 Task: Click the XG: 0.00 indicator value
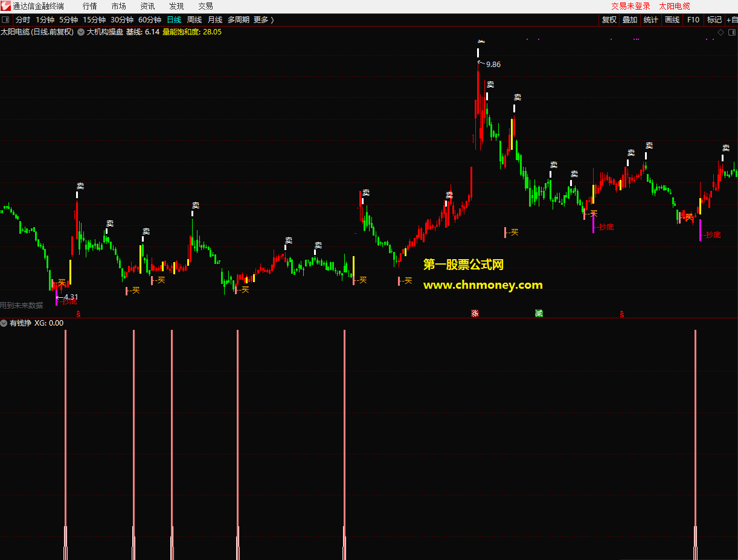49,323
